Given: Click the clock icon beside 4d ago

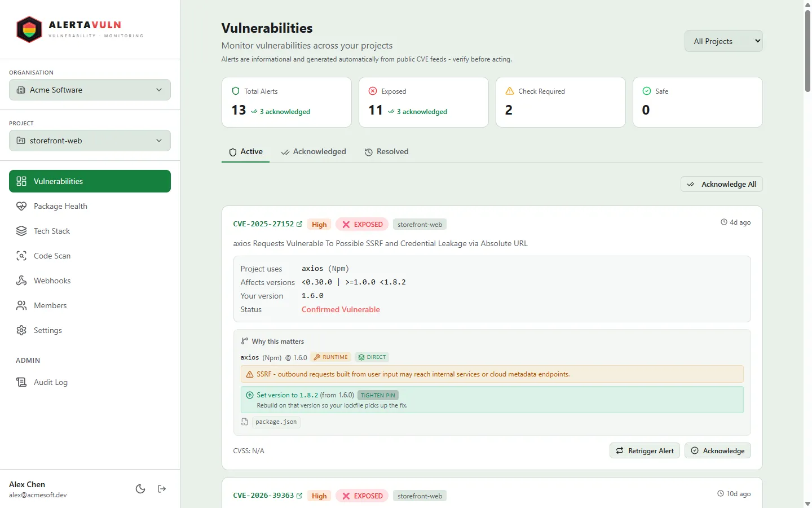Looking at the screenshot, I should 724,222.
